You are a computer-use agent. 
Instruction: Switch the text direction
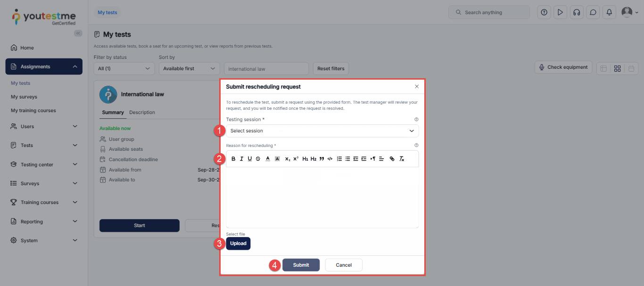point(373,159)
